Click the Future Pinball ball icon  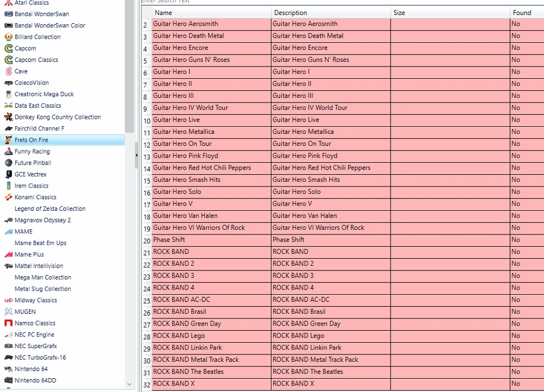[8, 163]
